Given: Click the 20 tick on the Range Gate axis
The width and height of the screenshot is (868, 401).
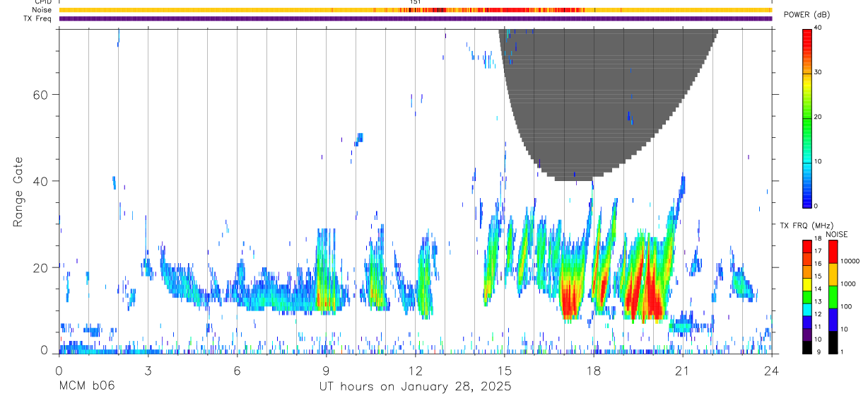Looking at the screenshot, I should pos(42,267).
